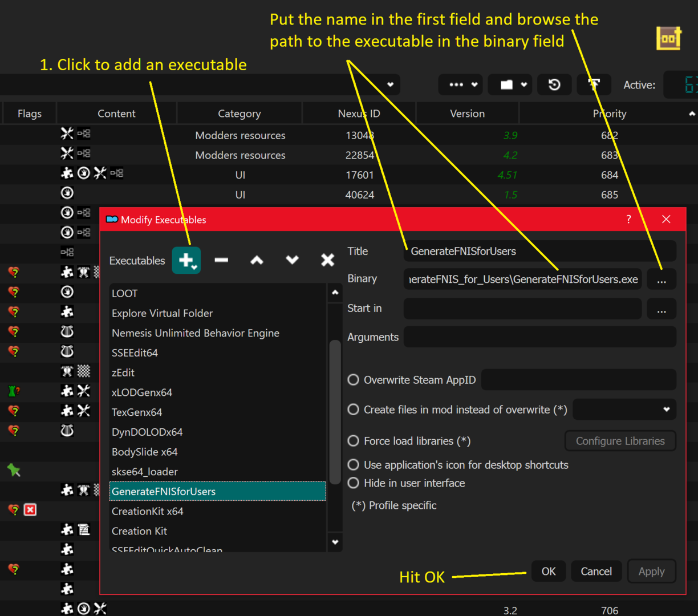Open the mod selection dropdown for overwrite
This screenshot has height=616, width=698.
(x=624, y=410)
